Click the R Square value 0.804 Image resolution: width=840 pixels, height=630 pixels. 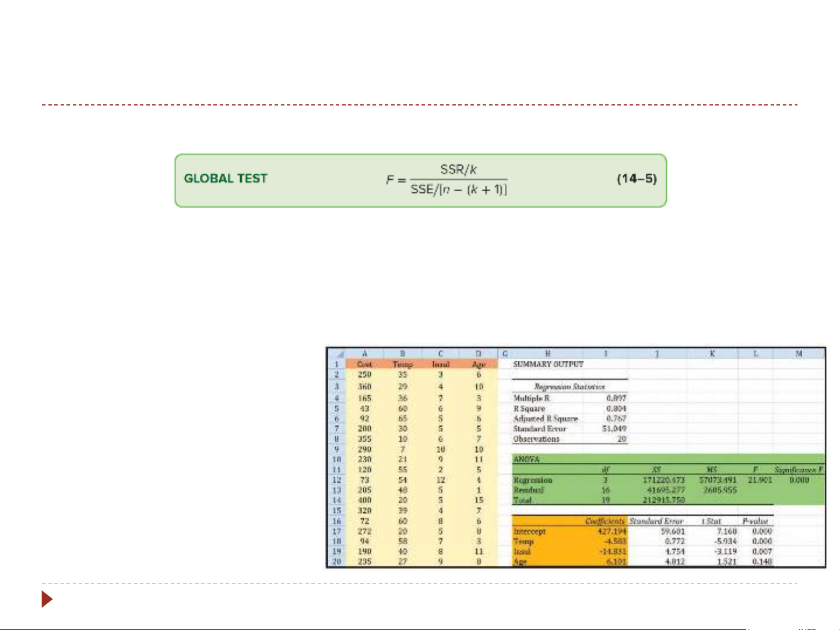click(x=616, y=409)
